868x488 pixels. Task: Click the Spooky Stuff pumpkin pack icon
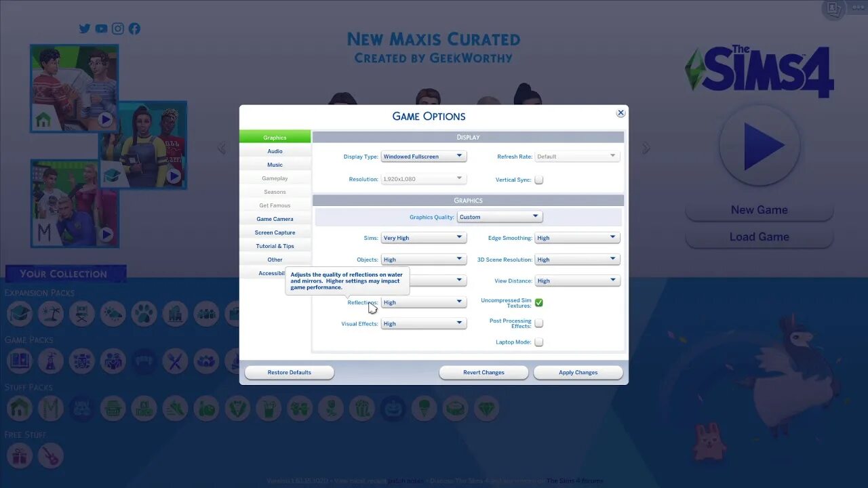point(393,409)
